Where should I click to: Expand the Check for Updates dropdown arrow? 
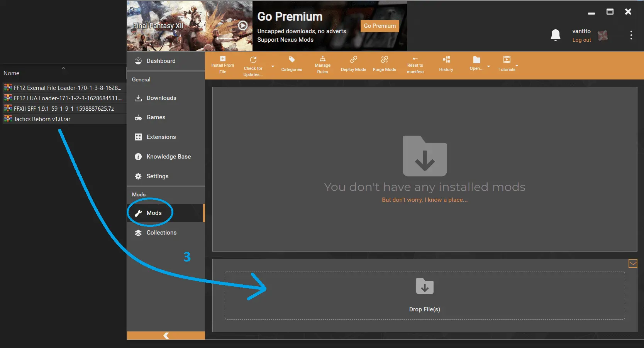[273, 66]
